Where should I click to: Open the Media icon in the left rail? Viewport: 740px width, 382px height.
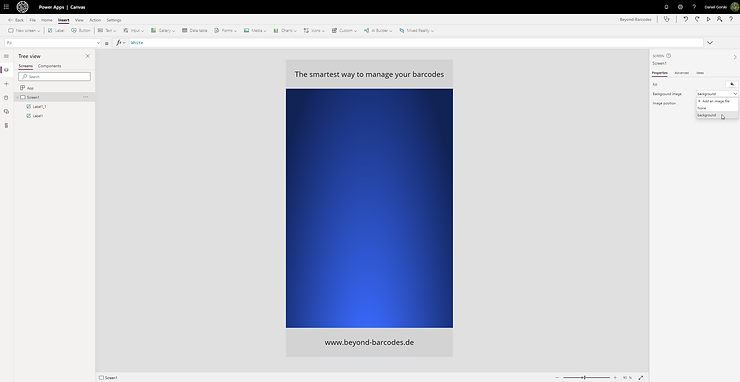coord(6,111)
